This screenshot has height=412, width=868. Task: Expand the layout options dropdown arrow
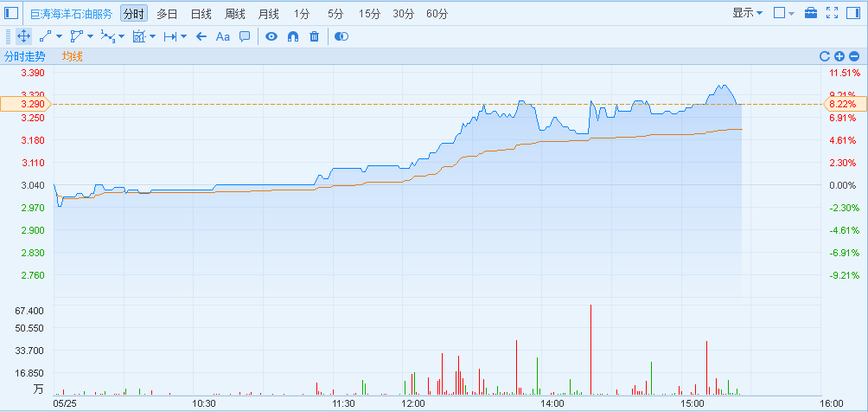[x=791, y=13]
